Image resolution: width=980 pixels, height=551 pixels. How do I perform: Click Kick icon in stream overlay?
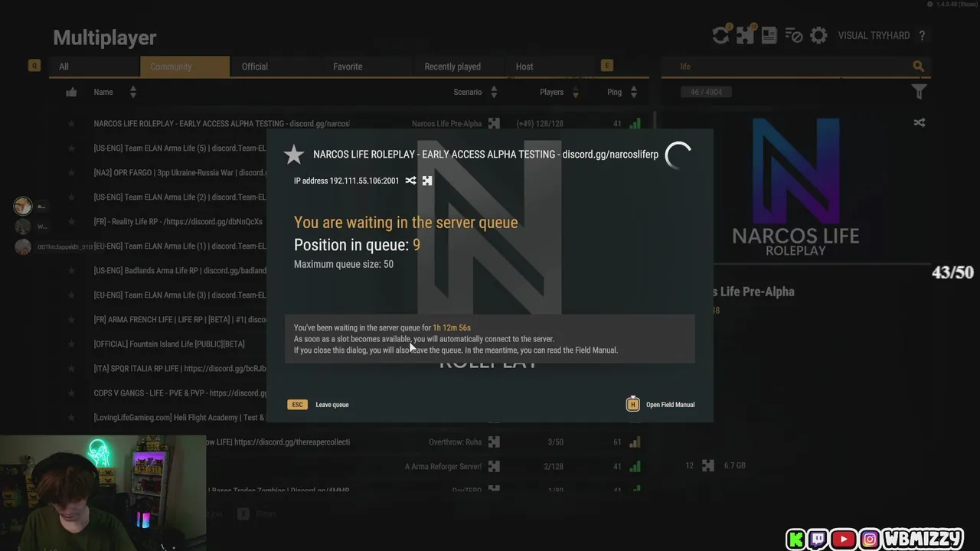[796, 540]
